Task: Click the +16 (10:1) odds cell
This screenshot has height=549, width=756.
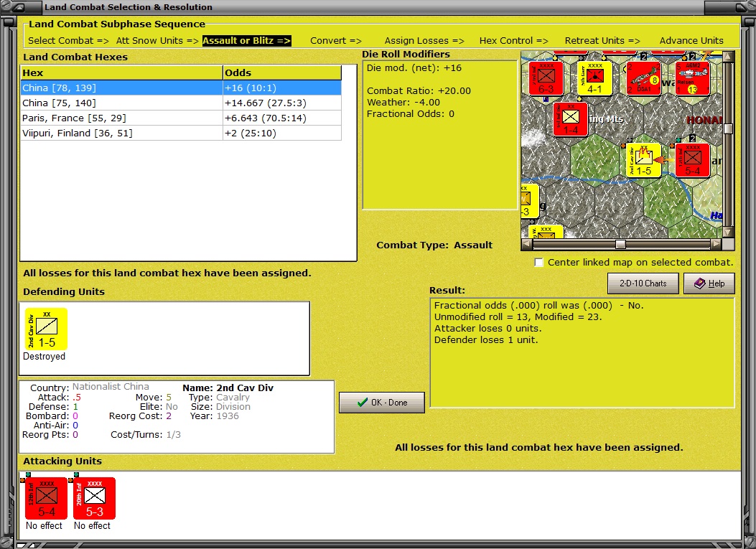Action: coord(282,88)
